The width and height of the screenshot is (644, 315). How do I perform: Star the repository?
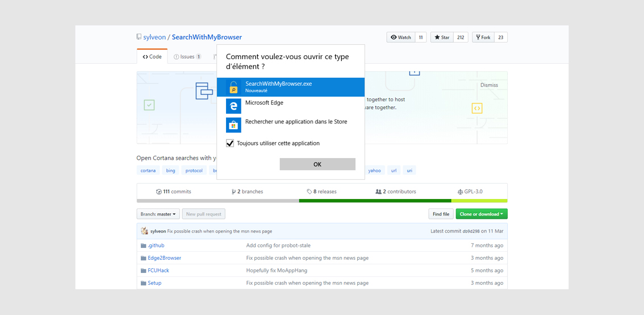click(442, 37)
